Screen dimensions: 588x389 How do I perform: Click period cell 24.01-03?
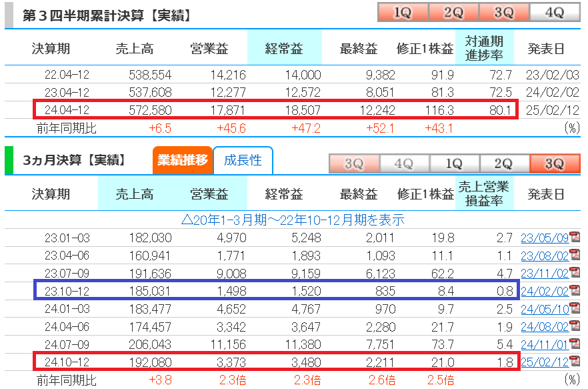coord(67,309)
